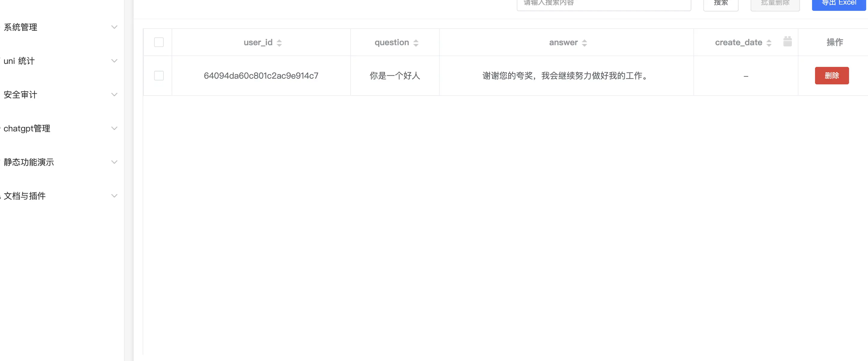This screenshot has height=361, width=868.
Task: Expand the 系统管理 menu chevron
Action: click(x=114, y=27)
